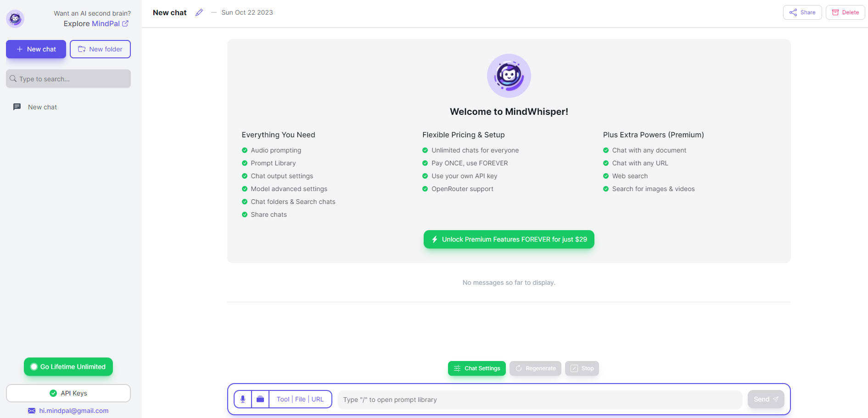Click the message prompt input field
The width and height of the screenshot is (868, 418).
click(x=539, y=400)
